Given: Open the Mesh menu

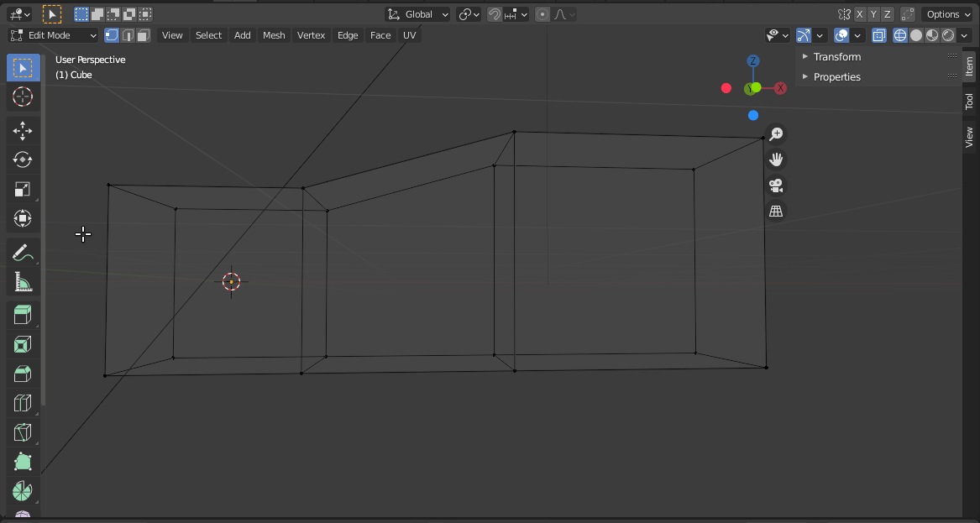Looking at the screenshot, I should point(274,35).
